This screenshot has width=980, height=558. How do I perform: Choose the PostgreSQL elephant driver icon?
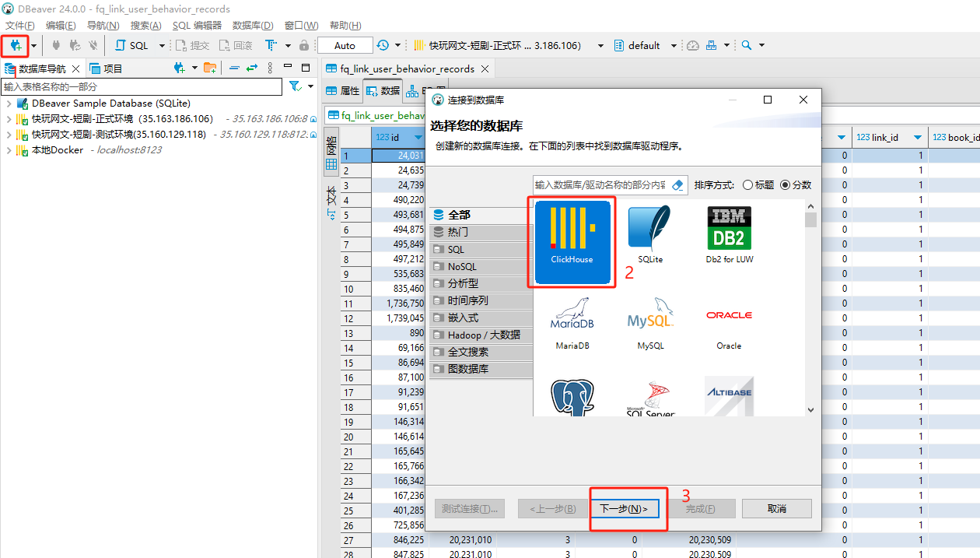[572, 396]
